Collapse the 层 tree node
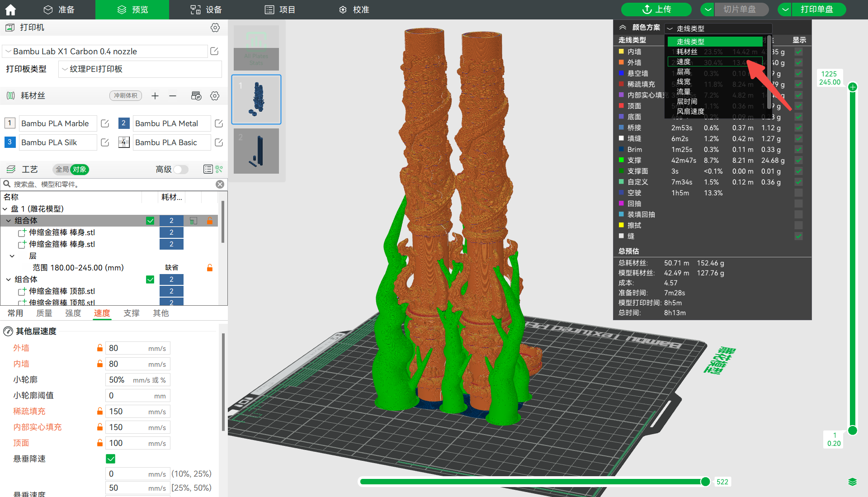The image size is (868, 497). click(12, 256)
